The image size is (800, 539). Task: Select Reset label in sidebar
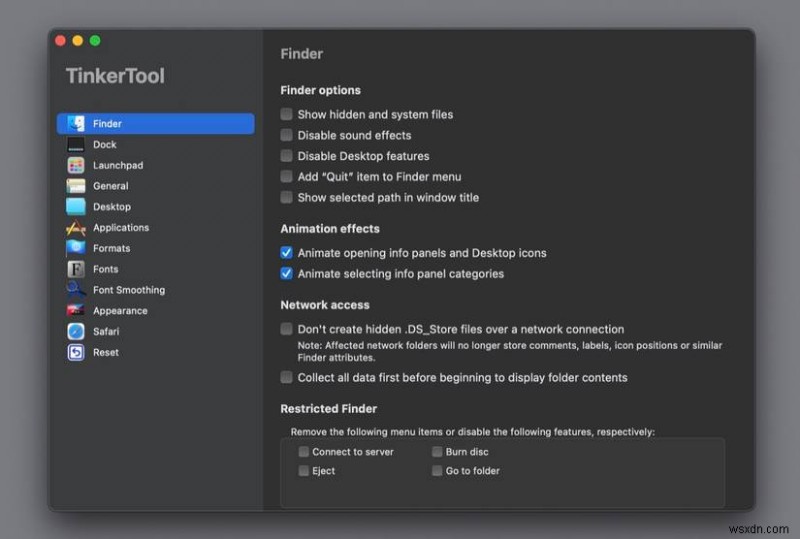(x=106, y=352)
